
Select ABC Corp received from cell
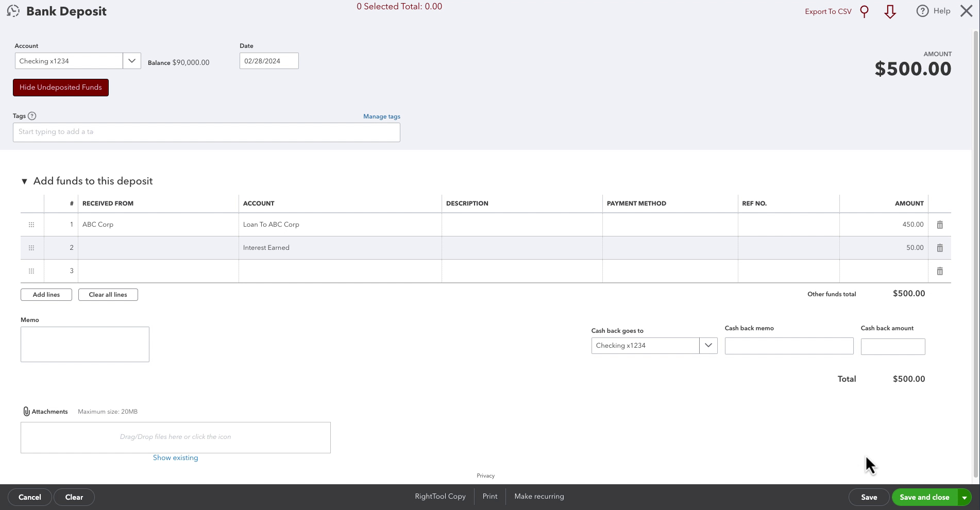tap(158, 225)
